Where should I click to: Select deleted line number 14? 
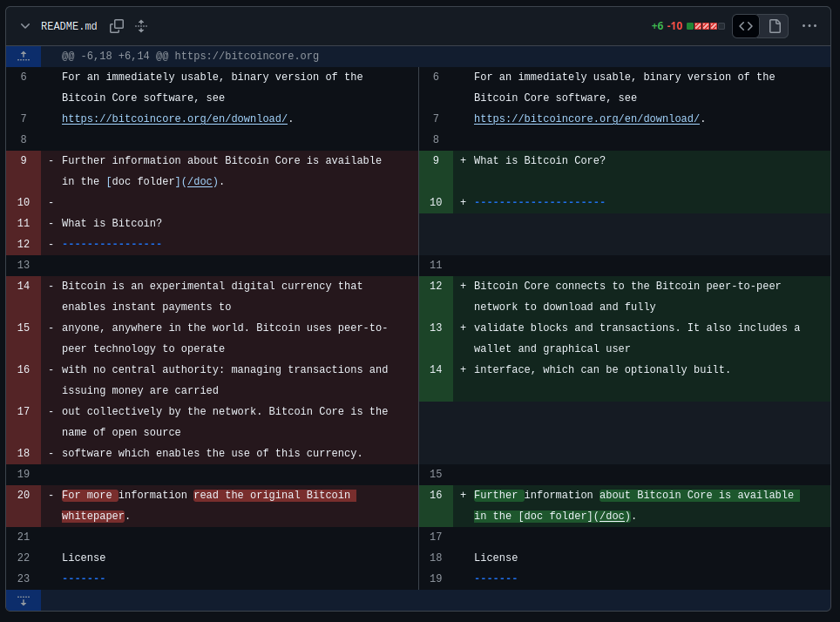[x=24, y=286]
